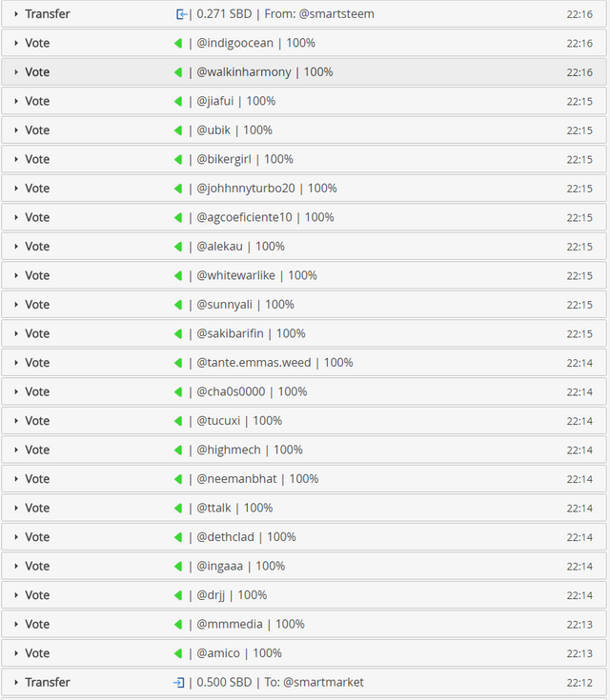Expand the @walkinharmony vote row
This screenshot has width=610, height=700.
[x=16, y=71]
